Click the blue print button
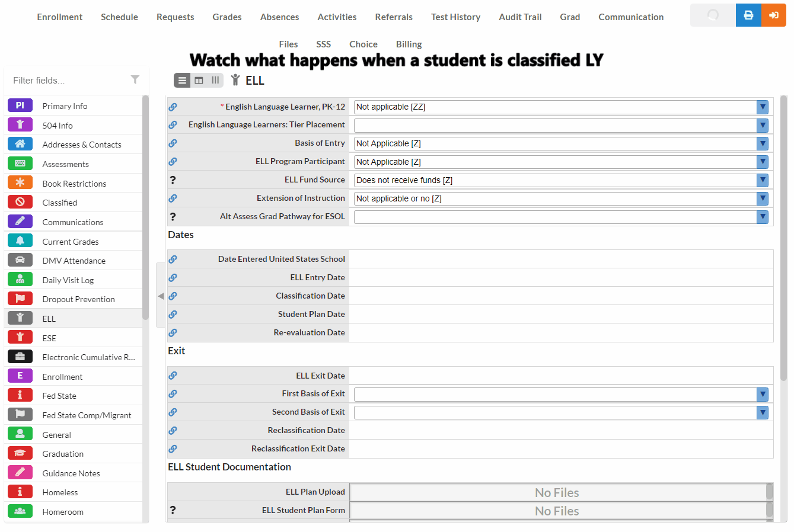Viewport: 794px width, 532px height. pos(748,15)
